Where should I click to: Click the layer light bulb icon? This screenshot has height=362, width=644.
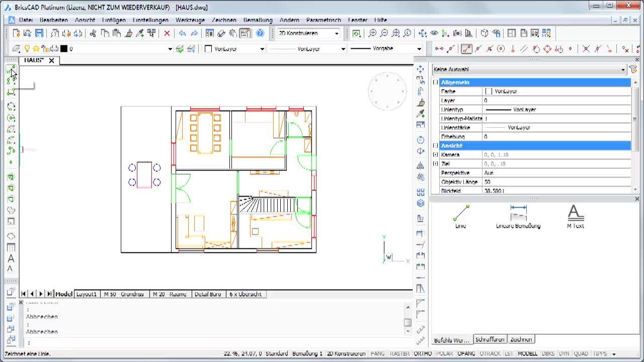click(27, 49)
